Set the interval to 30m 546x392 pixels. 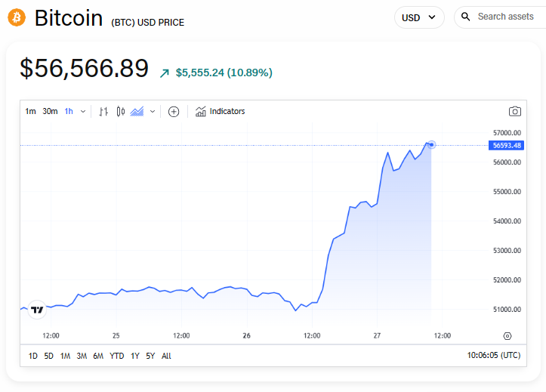click(50, 112)
